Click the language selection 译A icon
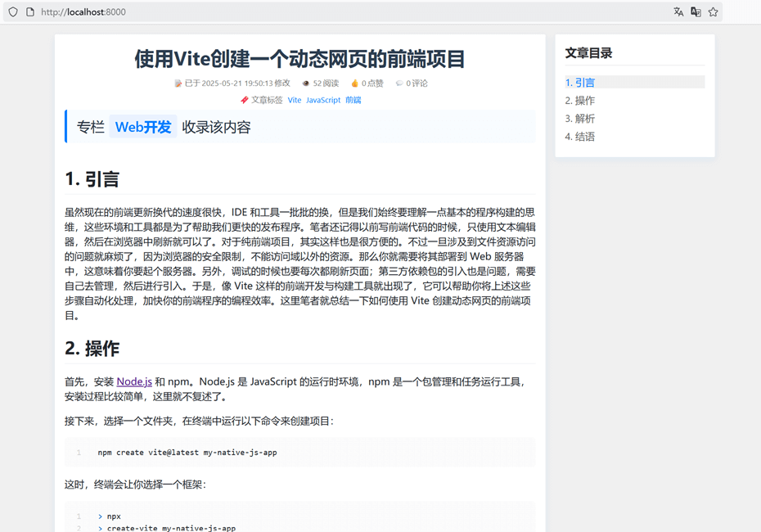The width and height of the screenshot is (761, 532). coord(678,11)
